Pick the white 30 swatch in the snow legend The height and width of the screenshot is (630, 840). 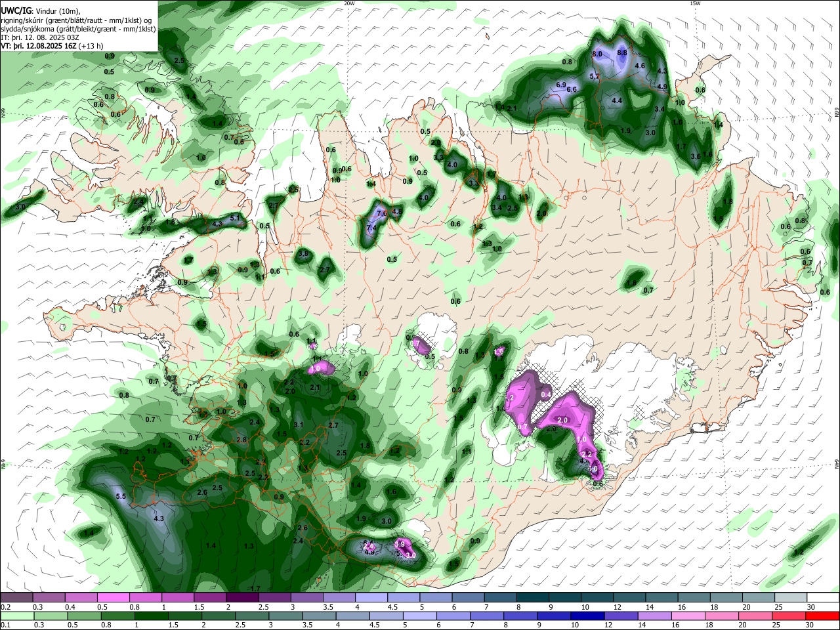823,598
